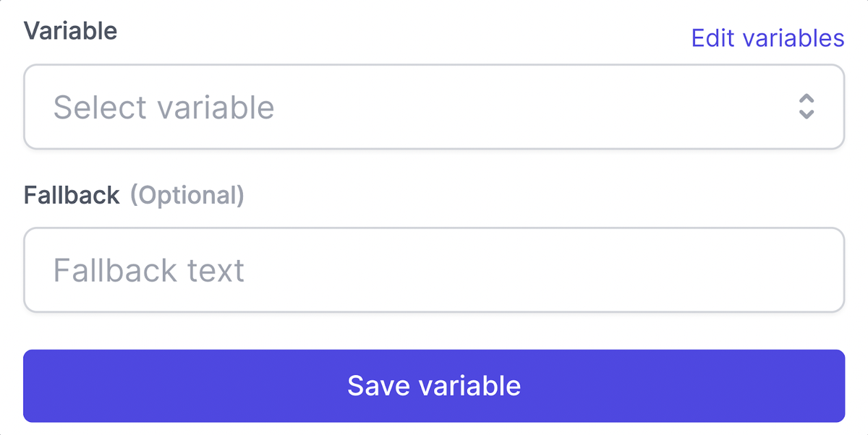Viewport: 868px width, 435px height.
Task: Follow the purple Edit variables hyperlink
Action: [x=767, y=38]
